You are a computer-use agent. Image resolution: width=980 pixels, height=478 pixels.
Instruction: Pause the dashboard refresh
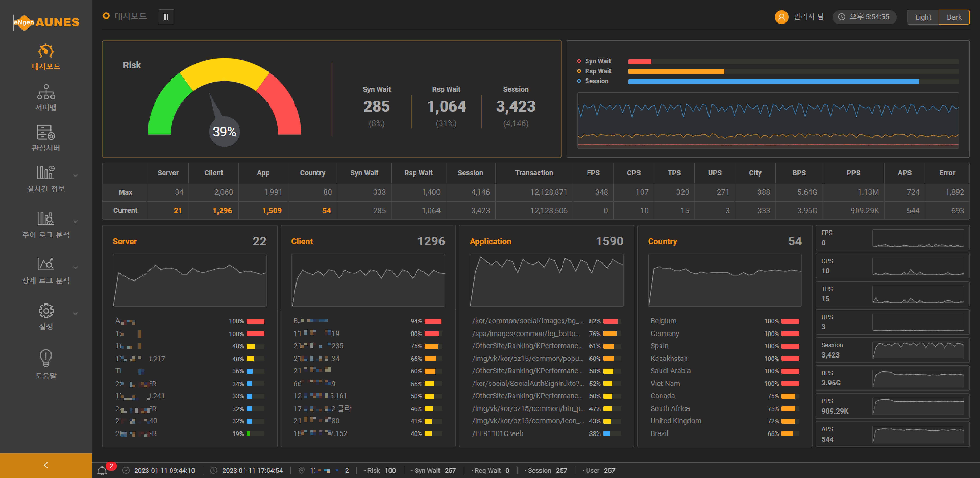point(166,17)
